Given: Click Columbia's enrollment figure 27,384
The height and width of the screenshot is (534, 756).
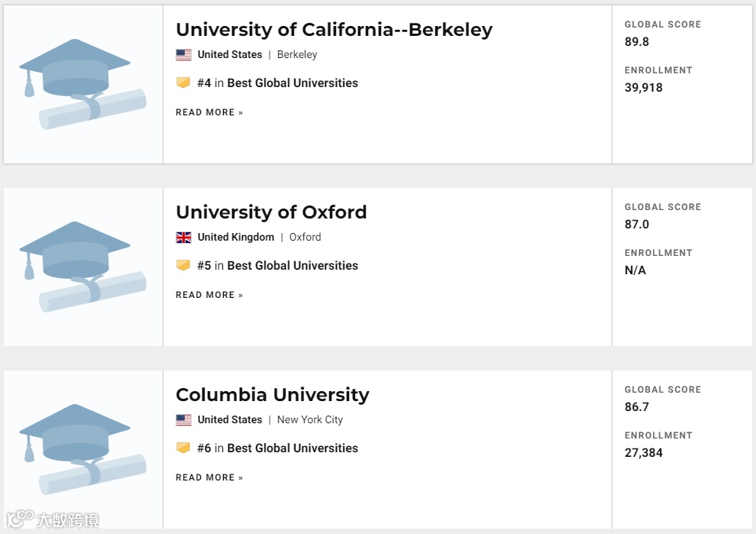Looking at the screenshot, I should click(644, 453).
